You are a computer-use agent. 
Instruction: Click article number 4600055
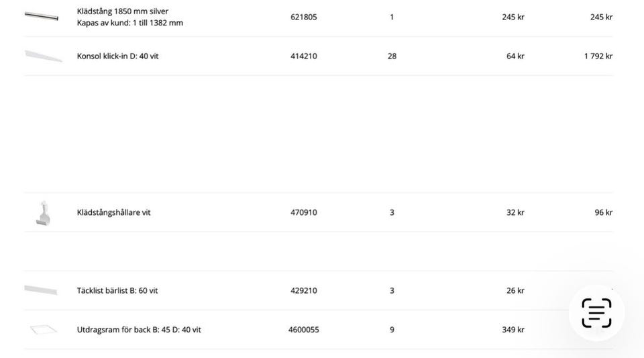click(x=304, y=330)
